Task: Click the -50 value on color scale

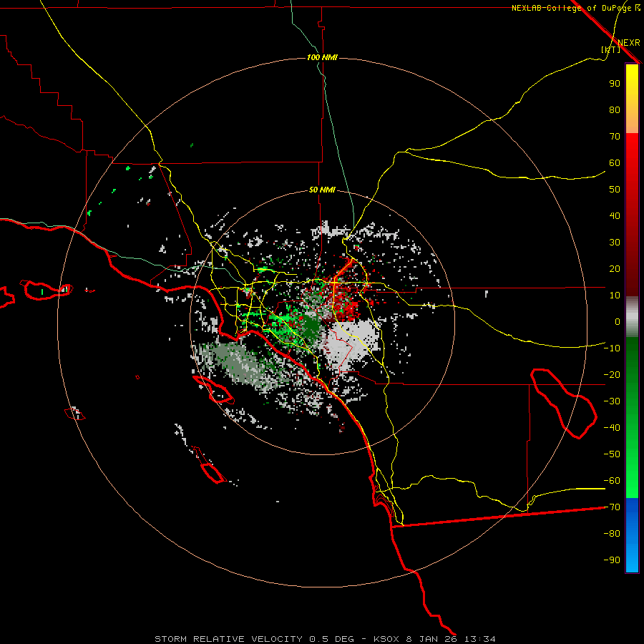Action: point(612,454)
